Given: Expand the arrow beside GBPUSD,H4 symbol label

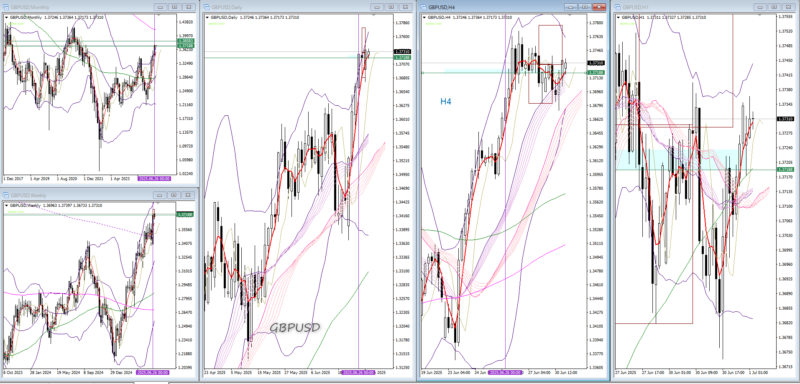Looking at the screenshot, I should (424, 17).
